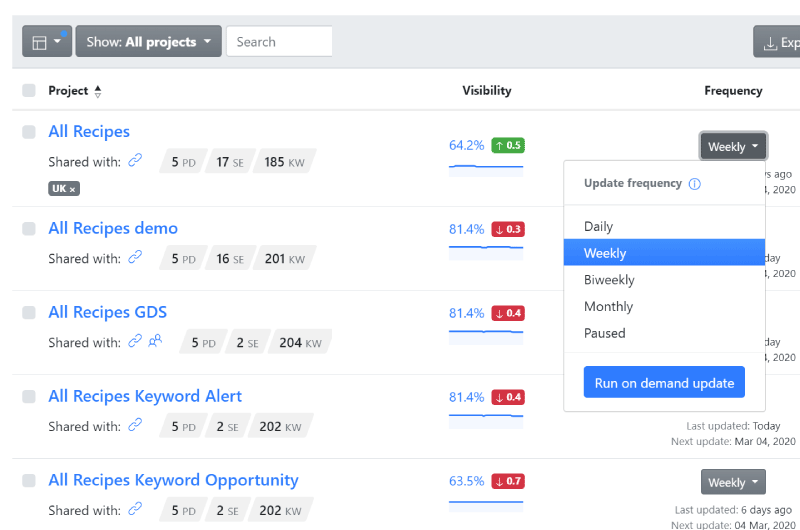Click the Frequency column header
Image resolution: width=800 pixels, height=530 pixels.
(x=733, y=90)
